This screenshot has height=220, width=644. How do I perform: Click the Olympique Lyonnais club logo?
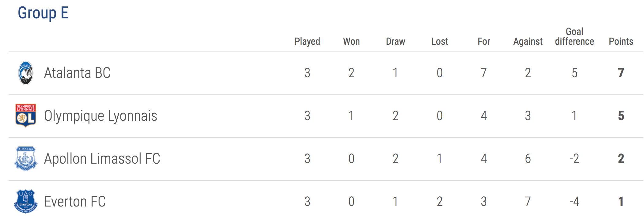click(26, 116)
